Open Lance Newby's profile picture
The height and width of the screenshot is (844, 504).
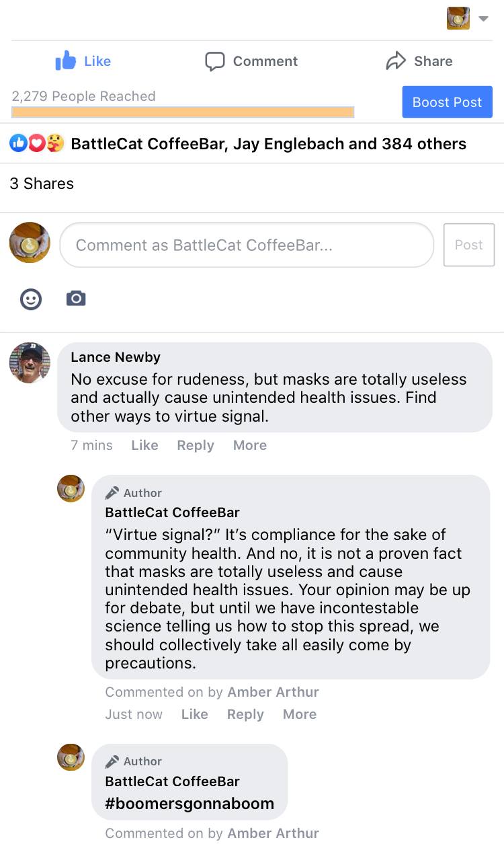tap(30, 362)
